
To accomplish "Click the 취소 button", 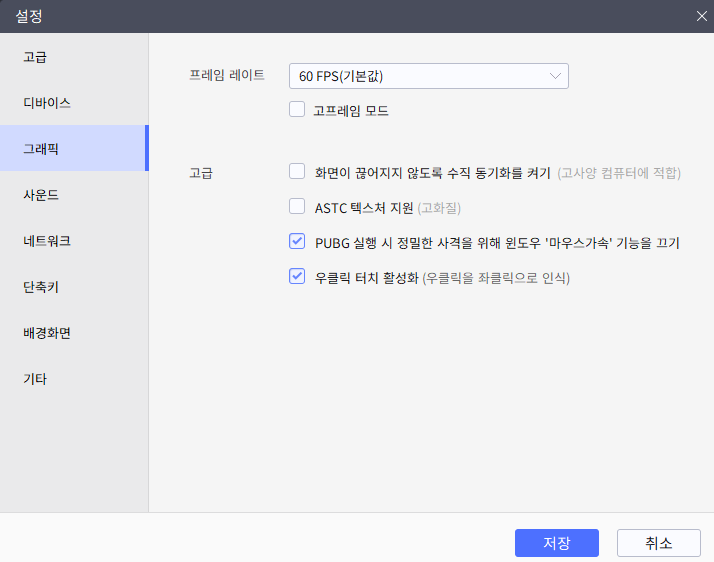I will (x=658, y=543).
